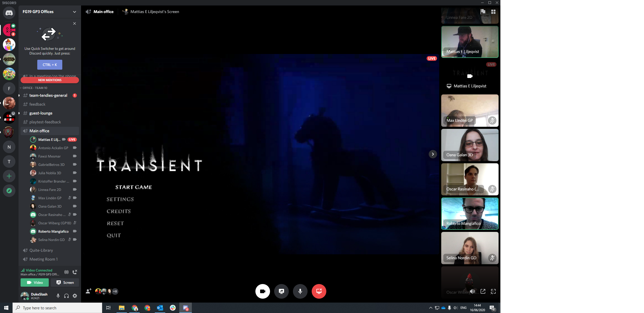Enter fullscreen mode for the stream
The width and height of the screenshot is (644, 313).
tap(493, 291)
